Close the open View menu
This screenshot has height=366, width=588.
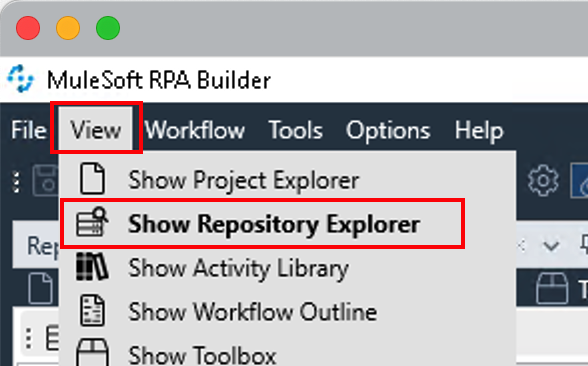tap(96, 128)
